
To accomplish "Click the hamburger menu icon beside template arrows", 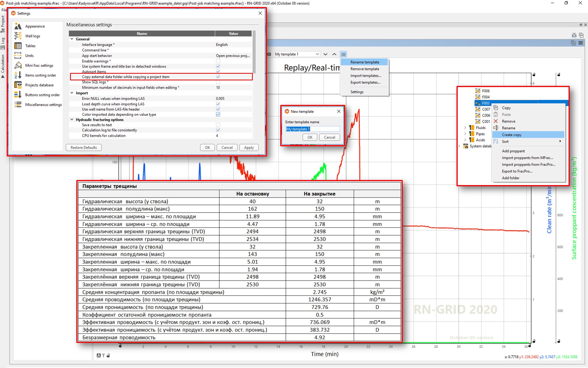I will [343, 54].
